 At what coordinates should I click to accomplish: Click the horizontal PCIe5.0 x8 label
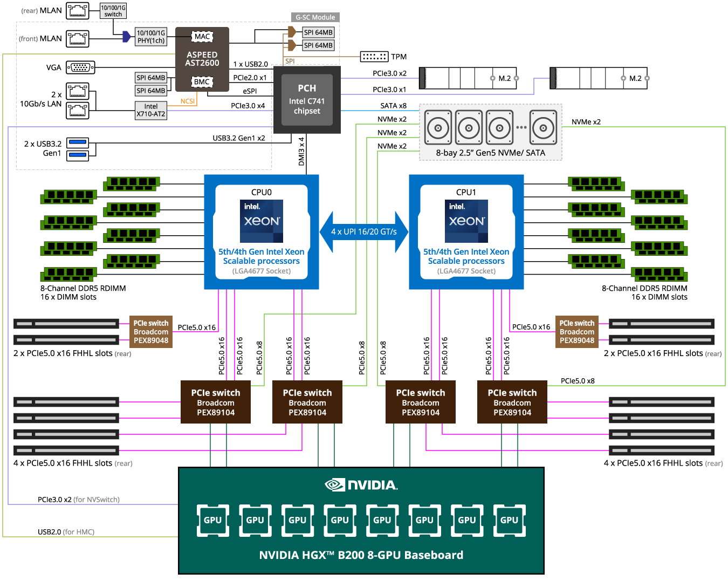[578, 381]
